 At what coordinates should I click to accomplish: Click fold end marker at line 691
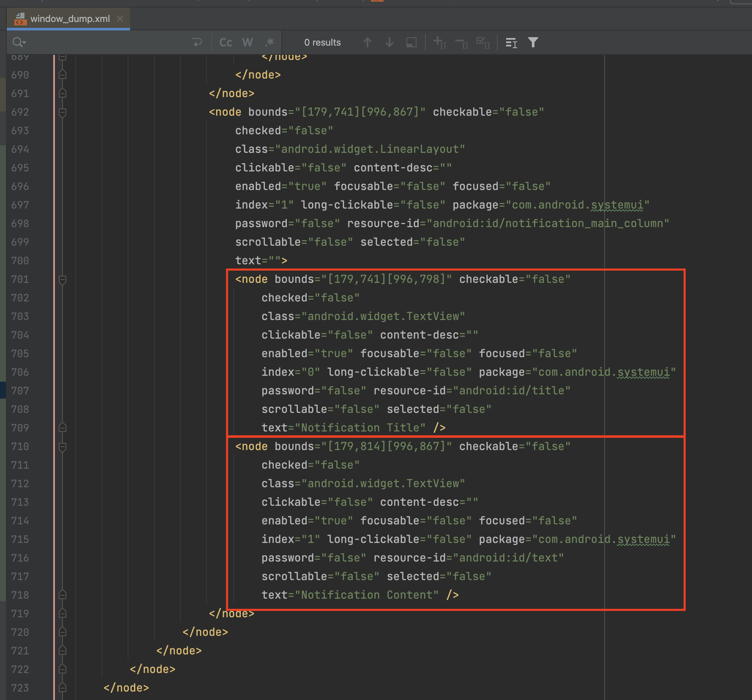tap(63, 93)
